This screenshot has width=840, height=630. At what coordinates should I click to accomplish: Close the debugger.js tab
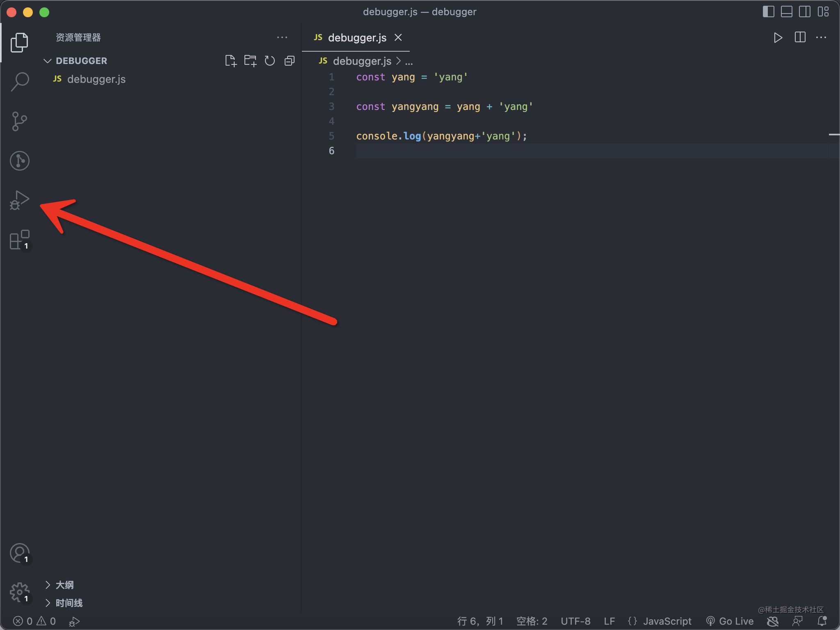398,38
